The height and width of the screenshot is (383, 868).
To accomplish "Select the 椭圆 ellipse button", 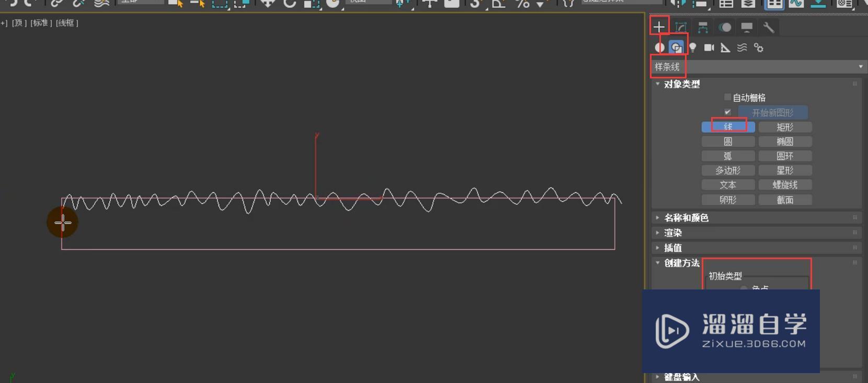I will [x=785, y=142].
